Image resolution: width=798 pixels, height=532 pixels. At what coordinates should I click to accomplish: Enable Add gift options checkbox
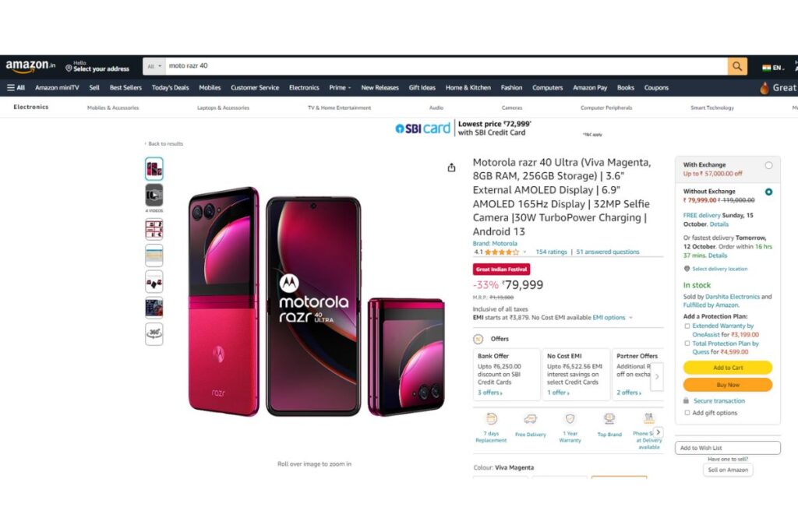[687, 413]
